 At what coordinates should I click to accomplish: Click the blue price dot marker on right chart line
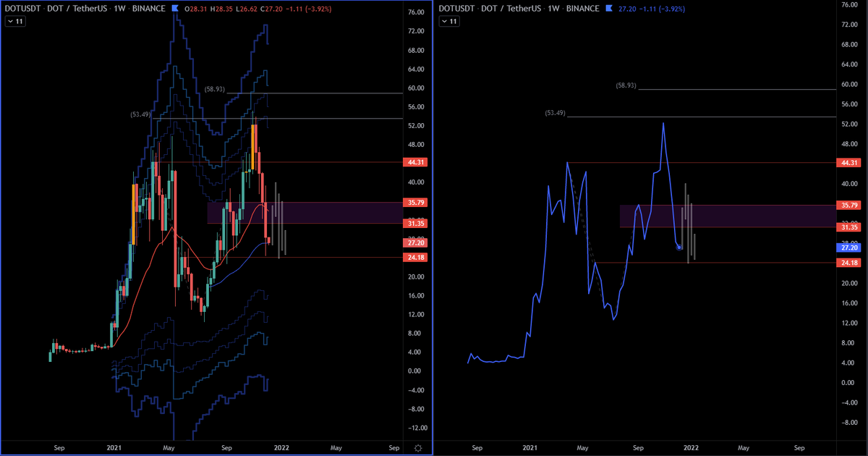679,248
